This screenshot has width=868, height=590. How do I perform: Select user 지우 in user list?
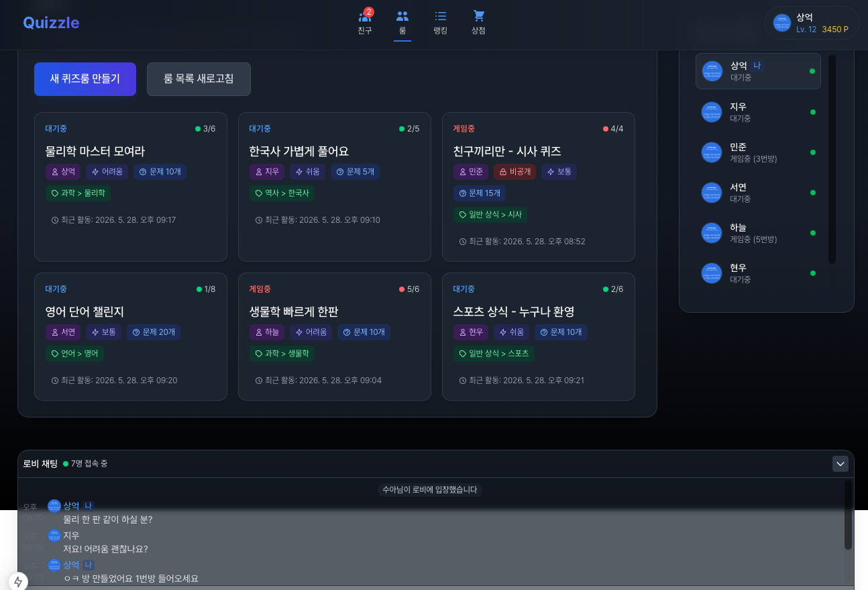click(758, 112)
